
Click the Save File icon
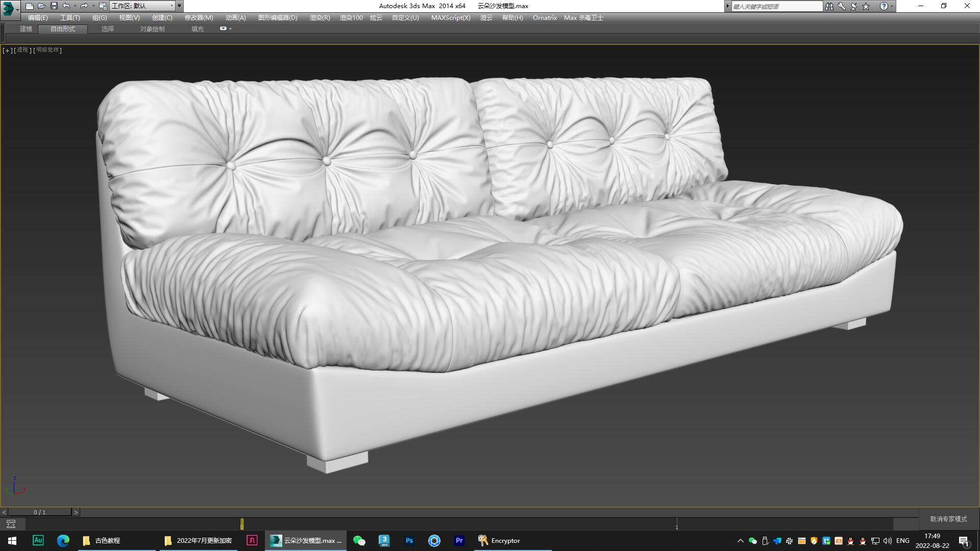pyautogui.click(x=54, y=6)
